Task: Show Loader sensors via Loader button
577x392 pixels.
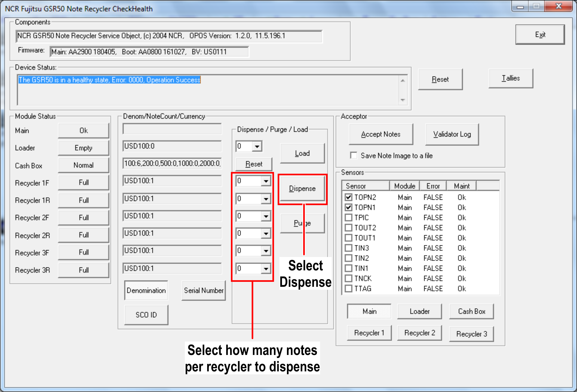Action: pos(420,311)
